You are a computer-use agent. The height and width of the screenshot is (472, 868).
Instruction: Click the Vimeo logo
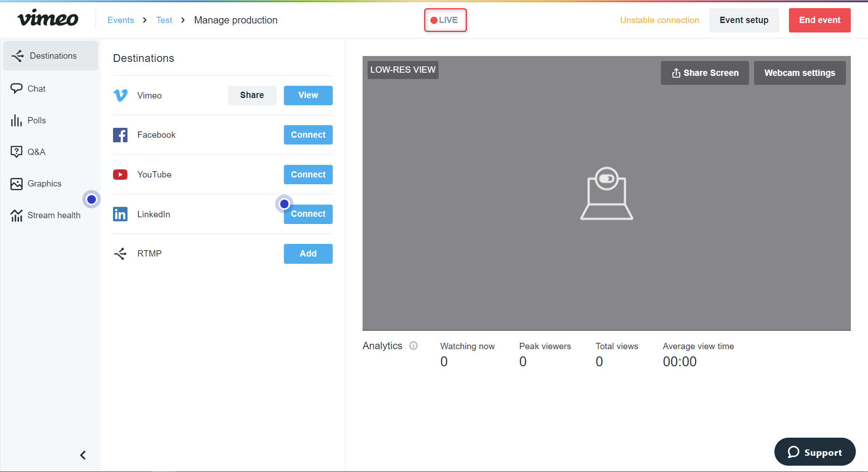(48, 19)
